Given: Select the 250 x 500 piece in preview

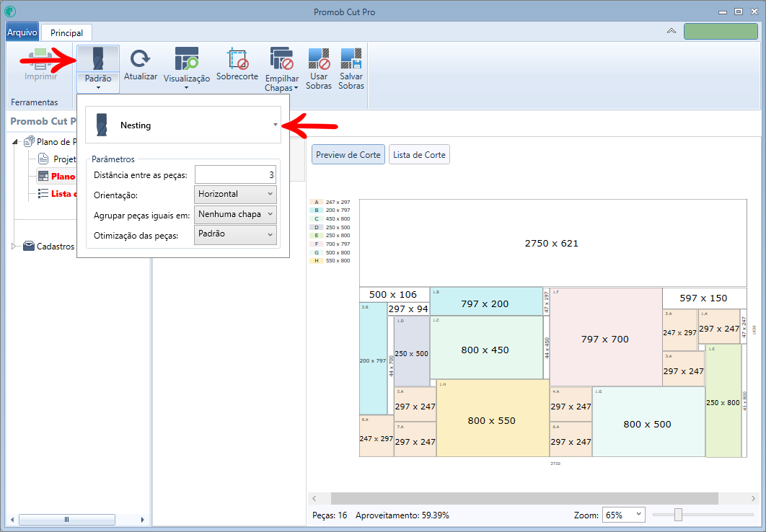Looking at the screenshot, I should point(412,351).
